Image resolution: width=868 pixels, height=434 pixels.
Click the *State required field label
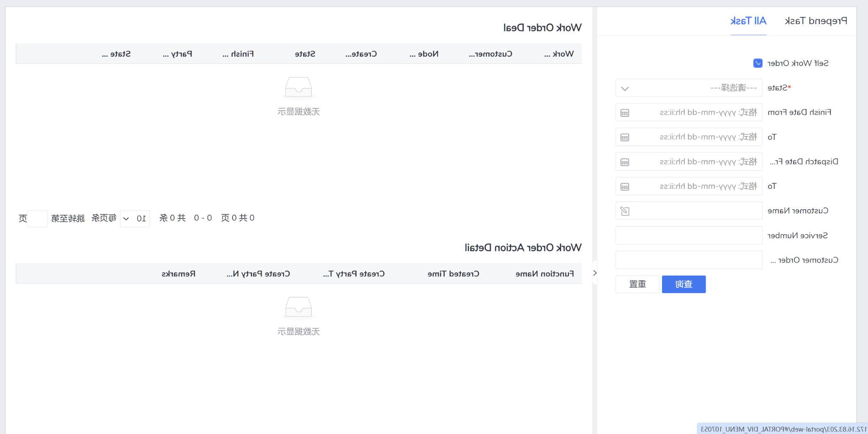[779, 88]
